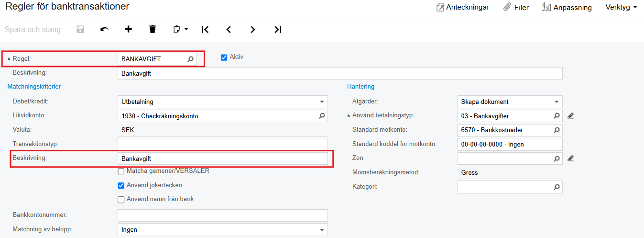
Task: Toggle Använd jokertecken checkbox
Action: click(x=121, y=185)
